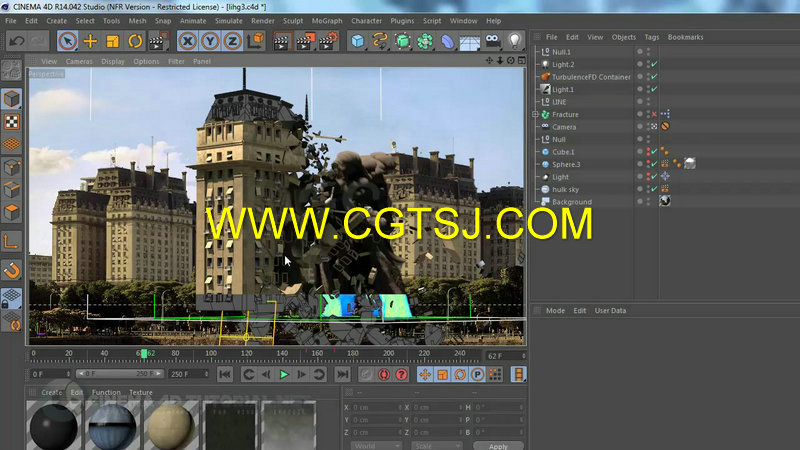Activate the Scale tool

(112, 41)
